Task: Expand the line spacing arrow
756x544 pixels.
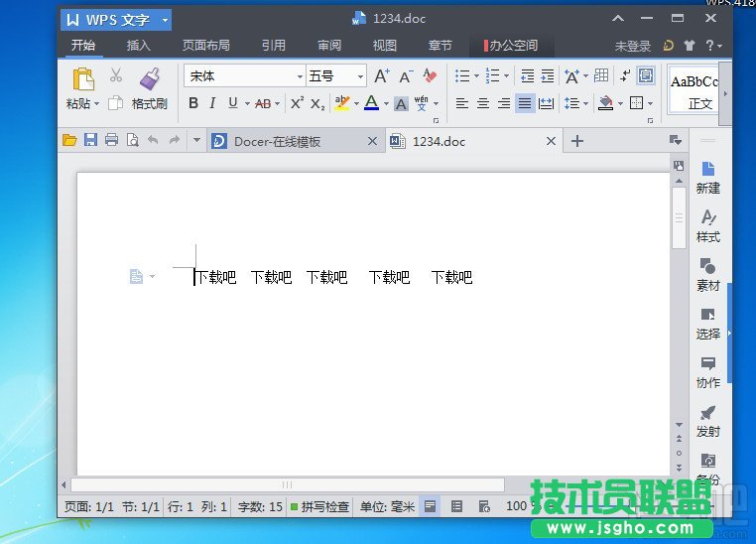Action: [585, 103]
